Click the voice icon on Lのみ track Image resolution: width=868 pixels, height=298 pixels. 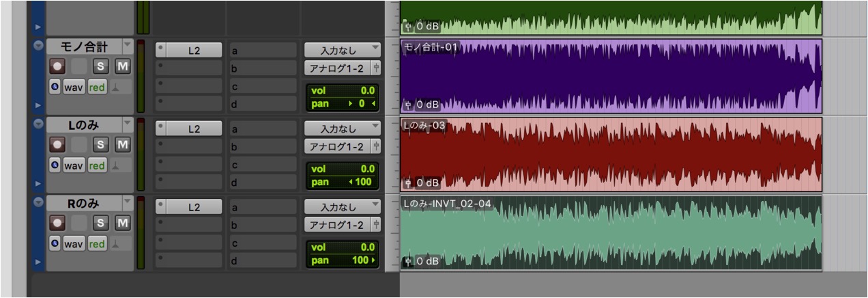tap(116, 165)
